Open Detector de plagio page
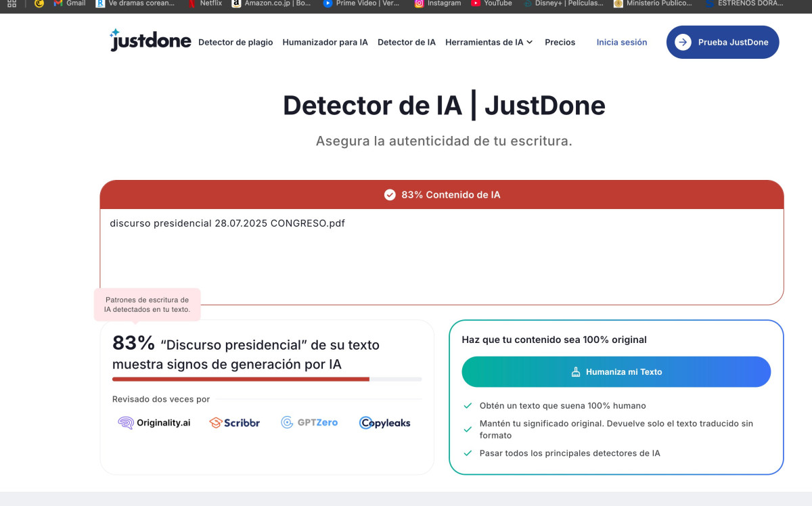 click(x=235, y=42)
